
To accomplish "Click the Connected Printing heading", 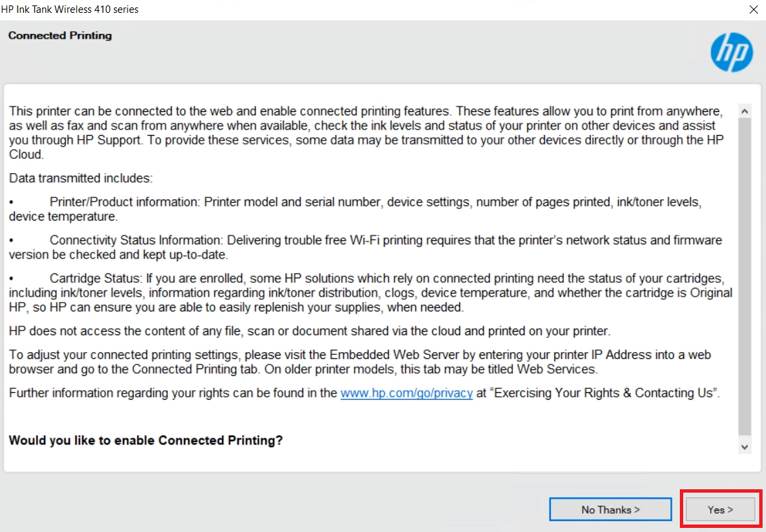I will click(x=60, y=35).
